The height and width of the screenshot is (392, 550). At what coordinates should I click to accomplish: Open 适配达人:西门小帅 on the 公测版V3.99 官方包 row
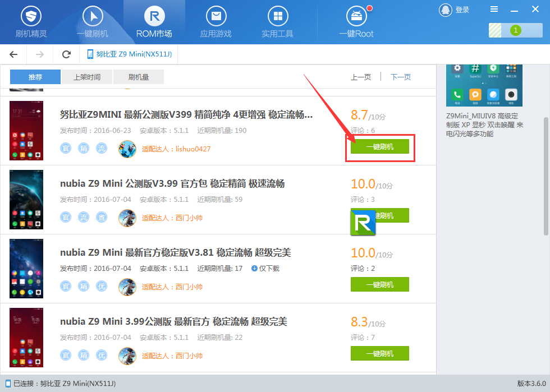tap(172, 218)
